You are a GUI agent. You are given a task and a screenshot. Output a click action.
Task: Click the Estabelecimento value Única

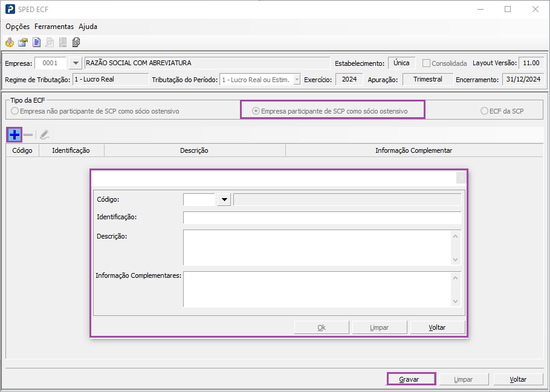coord(402,63)
